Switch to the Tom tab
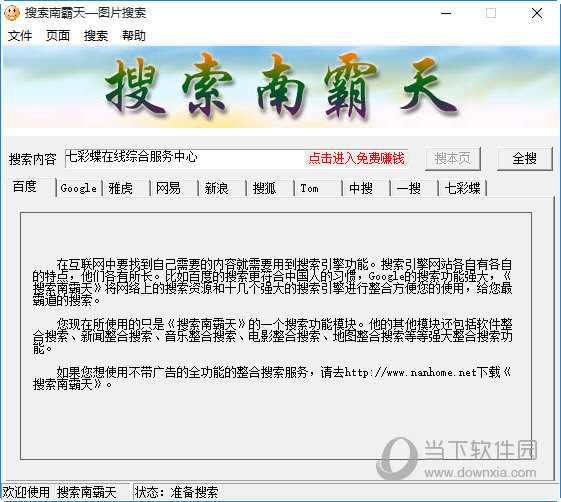This screenshot has width=561, height=502. pyautogui.click(x=318, y=188)
